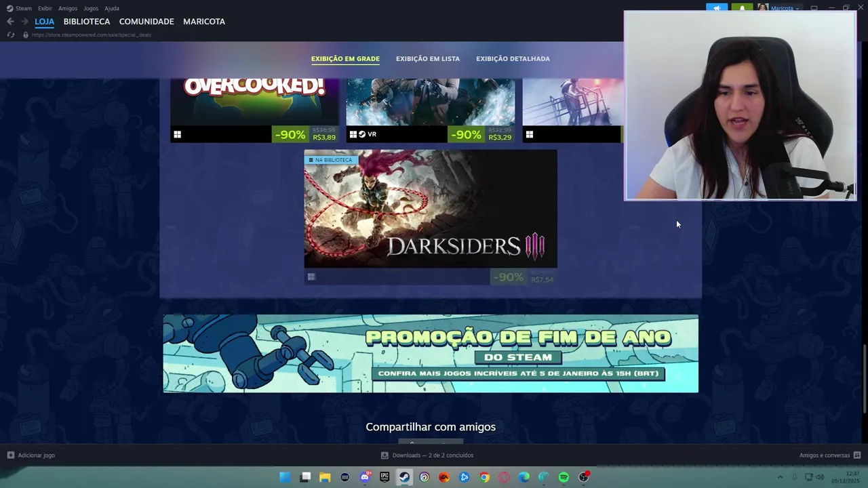Open Battle.net on the taskbar
The width and height of the screenshot is (868, 488).
tap(465, 477)
